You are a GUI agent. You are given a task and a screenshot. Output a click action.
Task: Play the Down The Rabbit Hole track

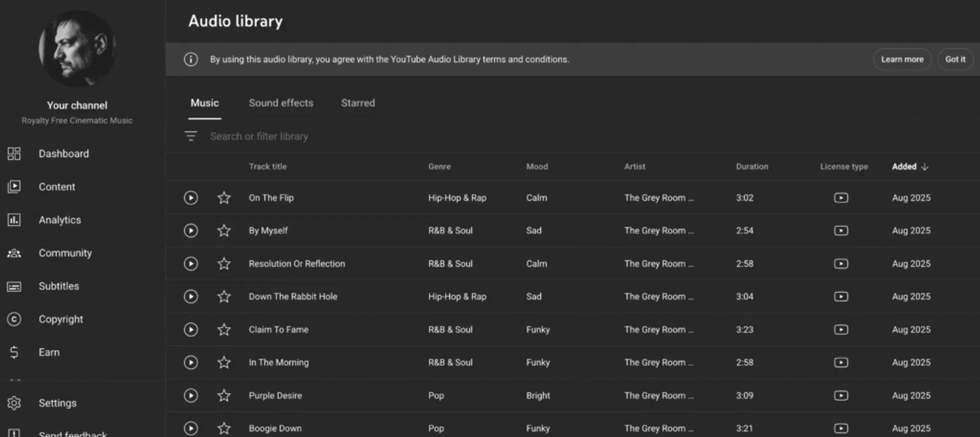pos(191,296)
